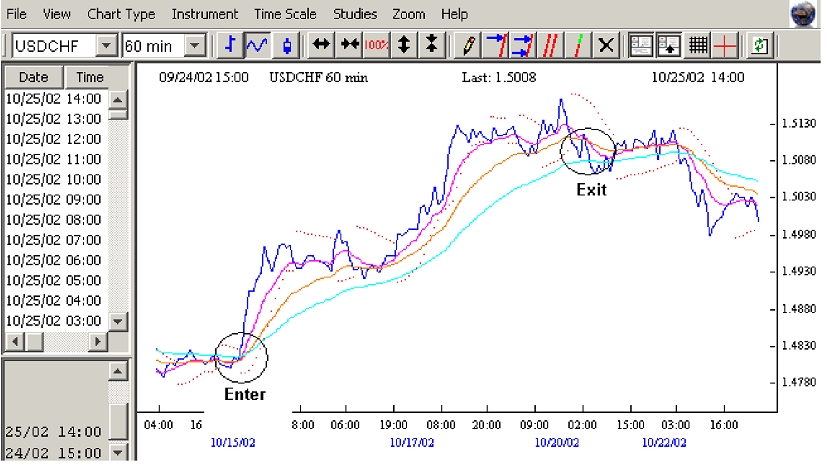Viewport: 830px width, 465px height.
Task: Open the USDCHF instrument dropdown
Action: 106,46
